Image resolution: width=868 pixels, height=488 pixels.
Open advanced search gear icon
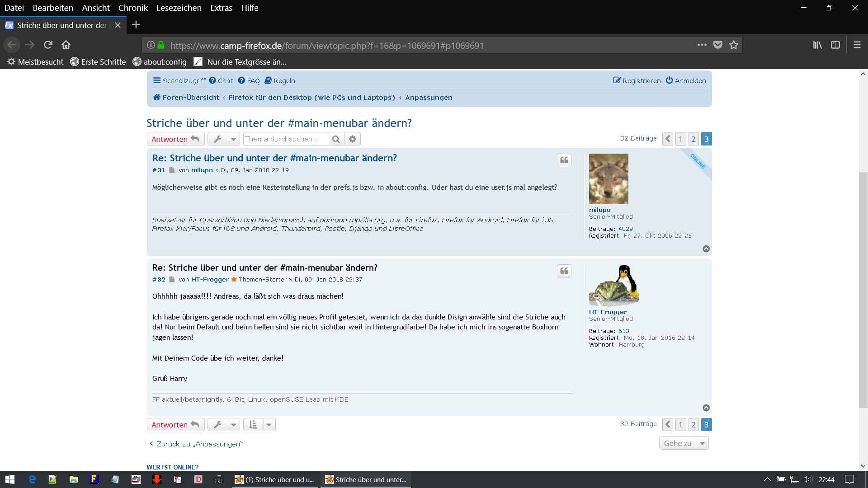point(352,139)
